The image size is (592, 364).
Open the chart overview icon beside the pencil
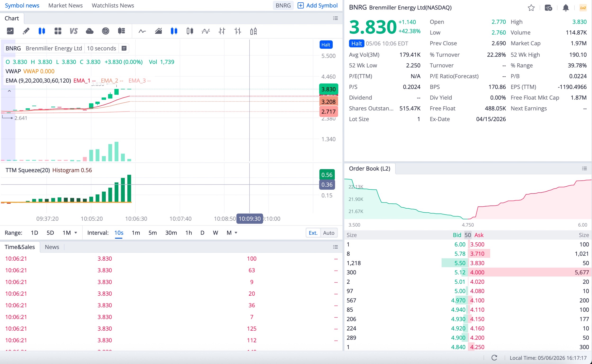[10, 31]
